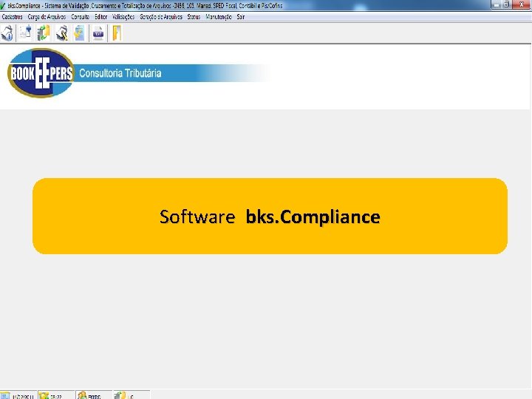Click the bag with info toolbar icon
Screen dimensions: 532x399
[7, 33]
